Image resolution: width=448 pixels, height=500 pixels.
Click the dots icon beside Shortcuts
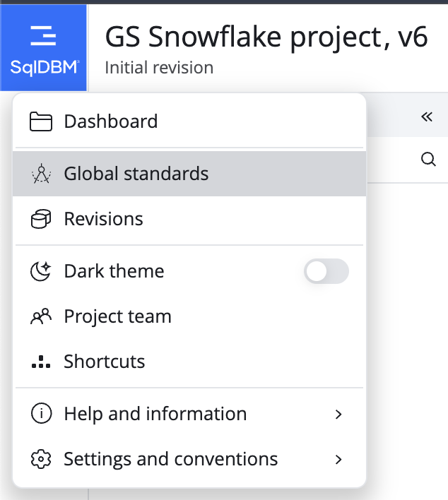click(41, 362)
